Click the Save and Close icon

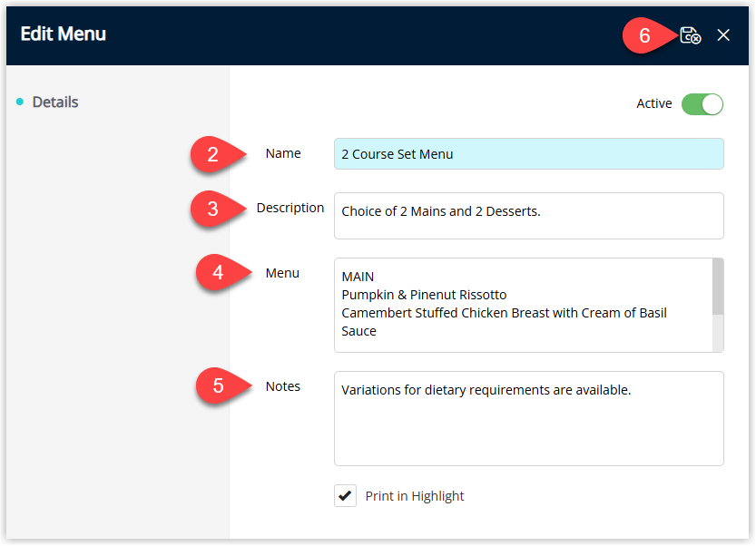[x=690, y=35]
